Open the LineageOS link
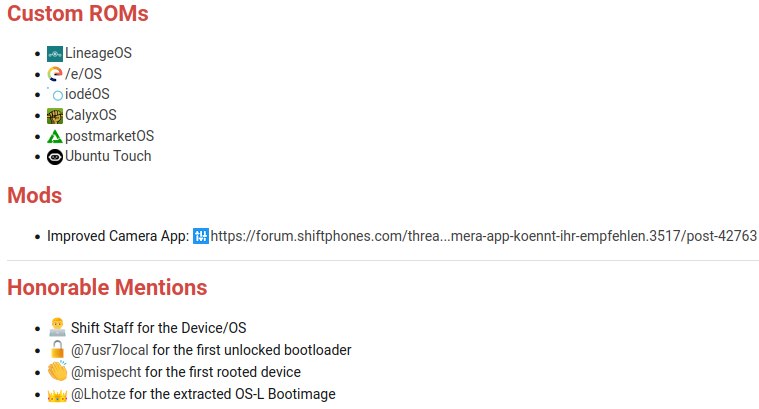 point(98,53)
